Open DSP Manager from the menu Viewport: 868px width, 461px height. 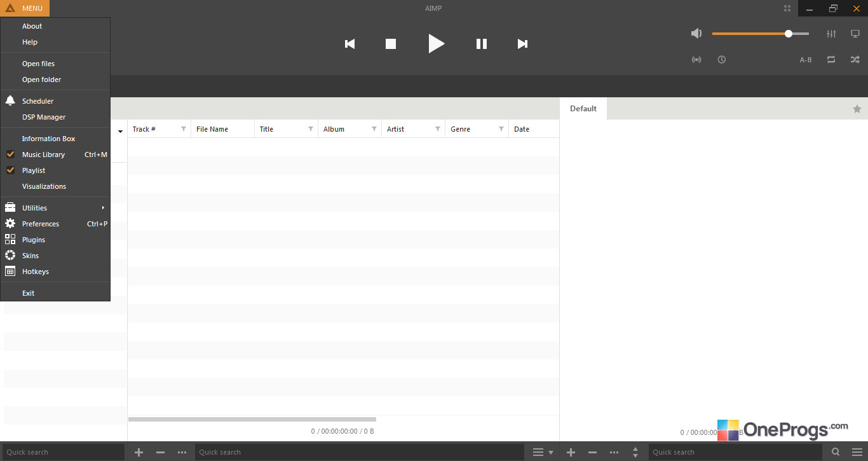click(55, 117)
